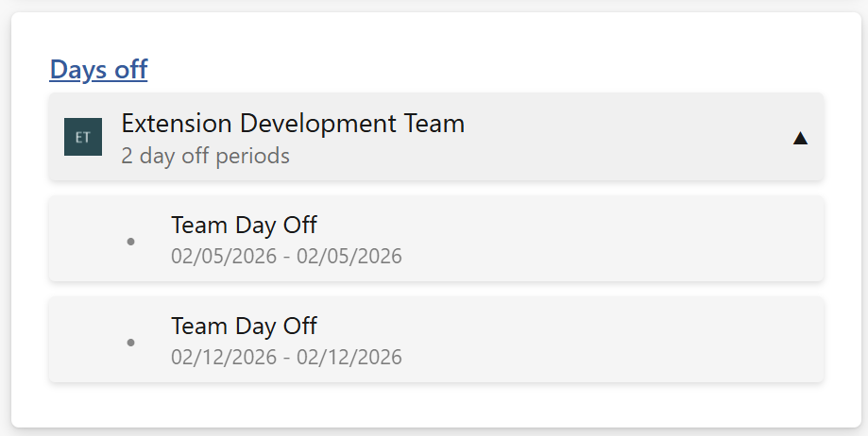Open the Days off link
This screenshot has height=436, width=868.
click(x=98, y=69)
